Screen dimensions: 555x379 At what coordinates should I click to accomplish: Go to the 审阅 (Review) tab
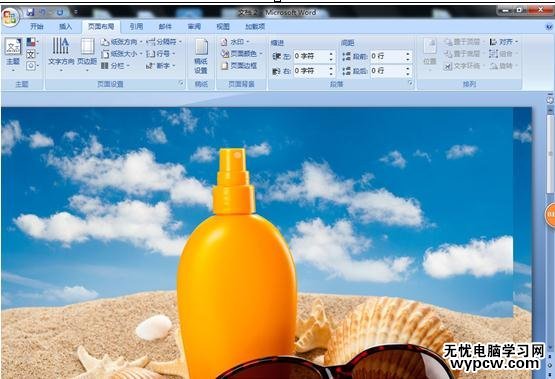(x=194, y=27)
